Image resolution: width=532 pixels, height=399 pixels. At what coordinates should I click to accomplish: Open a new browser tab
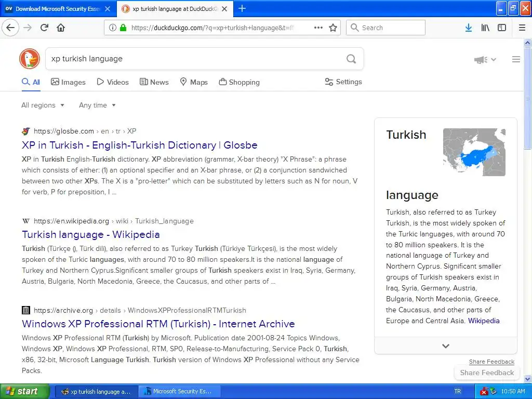242,8
